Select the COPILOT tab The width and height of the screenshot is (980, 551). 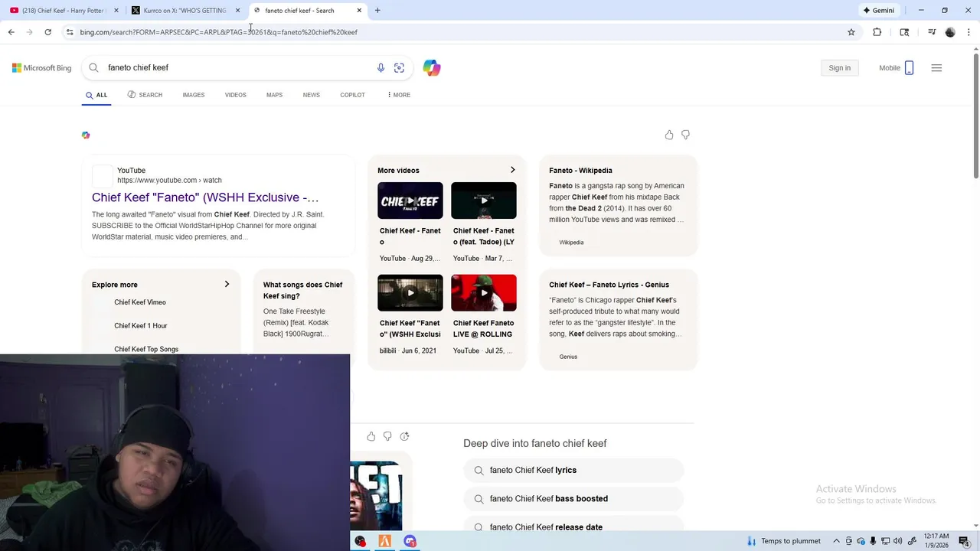(x=352, y=95)
